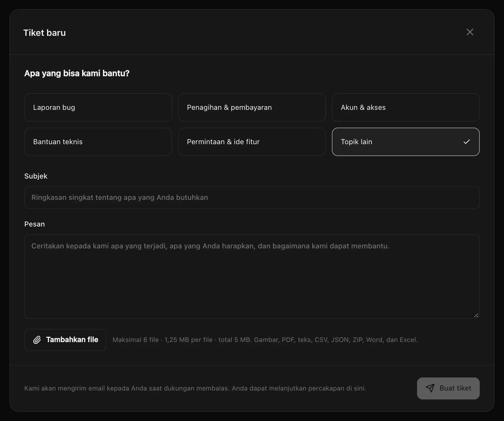Focus the Subjek input field

[x=252, y=197]
